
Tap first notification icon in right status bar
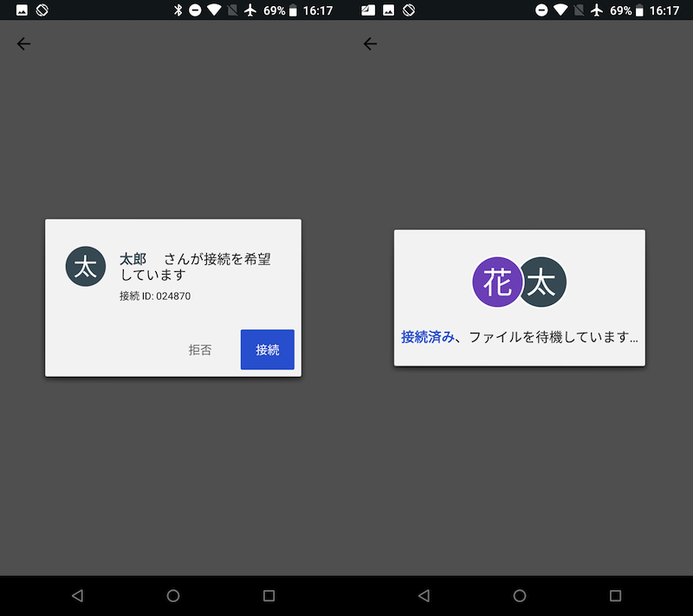tap(368, 10)
